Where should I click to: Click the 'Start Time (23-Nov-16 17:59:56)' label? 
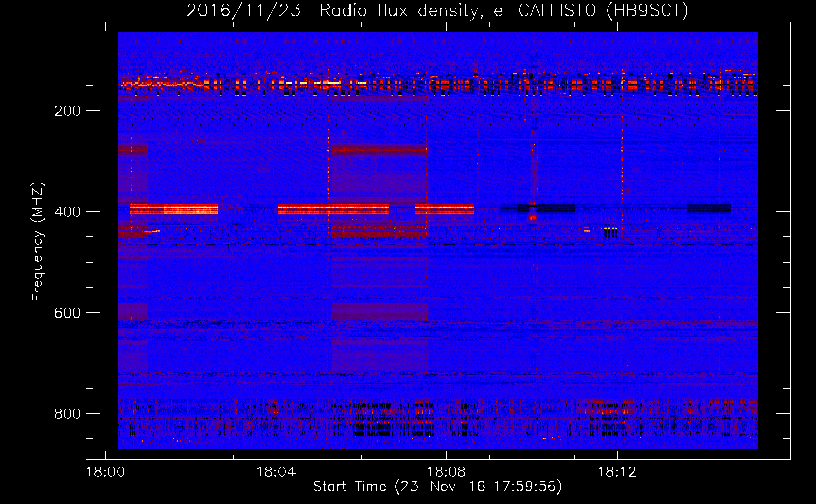point(437,487)
